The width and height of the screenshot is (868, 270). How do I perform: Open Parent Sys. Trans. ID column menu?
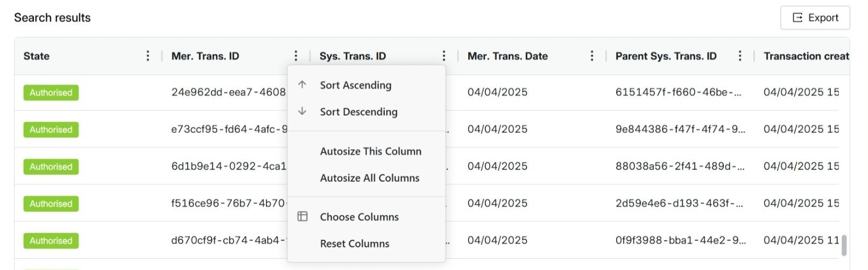click(740, 56)
